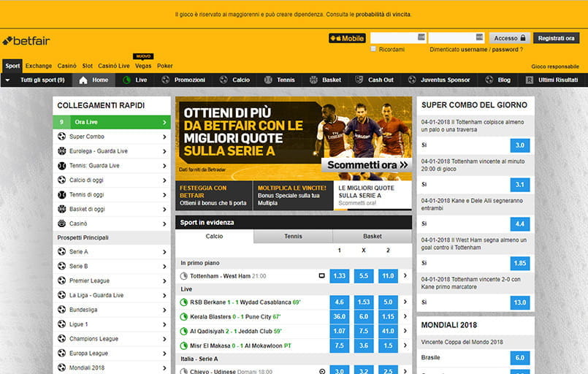The width and height of the screenshot is (588, 374).
Task: Expand the Calcio di oggi chevron
Action: pos(164,180)
